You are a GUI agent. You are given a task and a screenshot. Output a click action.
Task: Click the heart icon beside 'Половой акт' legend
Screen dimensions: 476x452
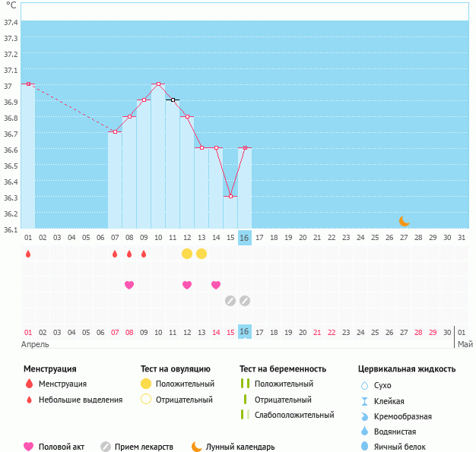[29, 447]
